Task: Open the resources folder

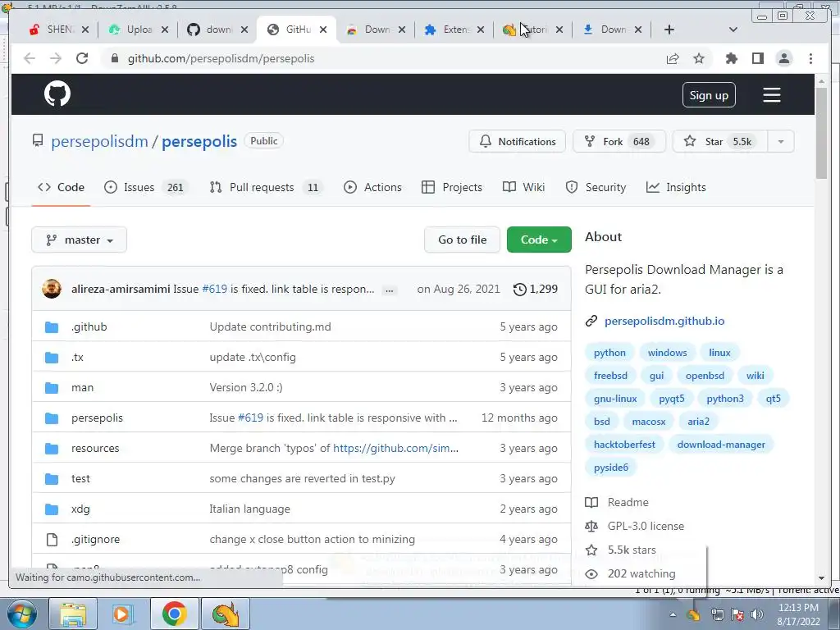Action: (x=95, y=449)
